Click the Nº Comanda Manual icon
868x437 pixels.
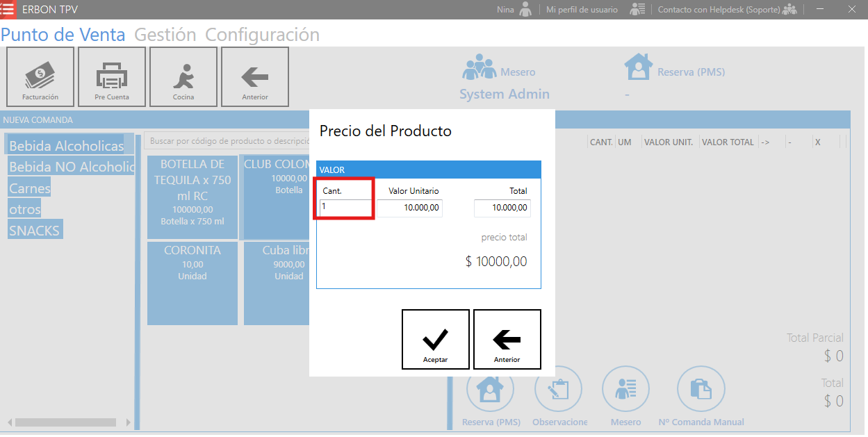pos(701,390)
